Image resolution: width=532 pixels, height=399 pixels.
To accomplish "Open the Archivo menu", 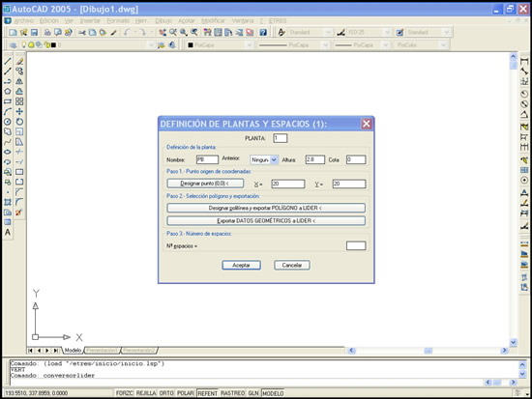I will point(24,21).
